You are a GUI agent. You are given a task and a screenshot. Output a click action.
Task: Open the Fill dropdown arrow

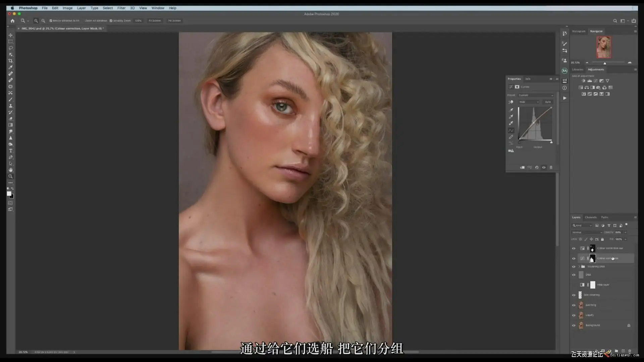point(626,239)
